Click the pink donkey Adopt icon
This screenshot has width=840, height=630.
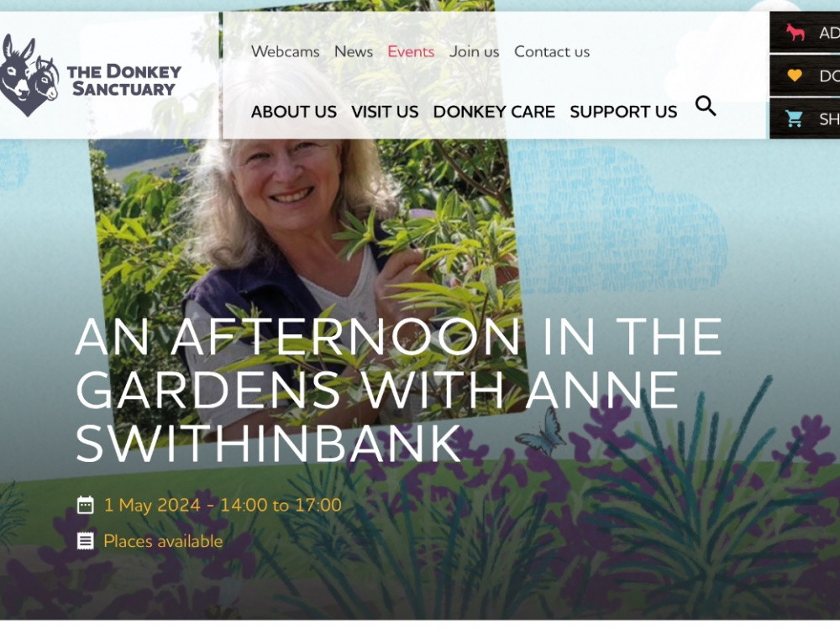pos(795,33)
